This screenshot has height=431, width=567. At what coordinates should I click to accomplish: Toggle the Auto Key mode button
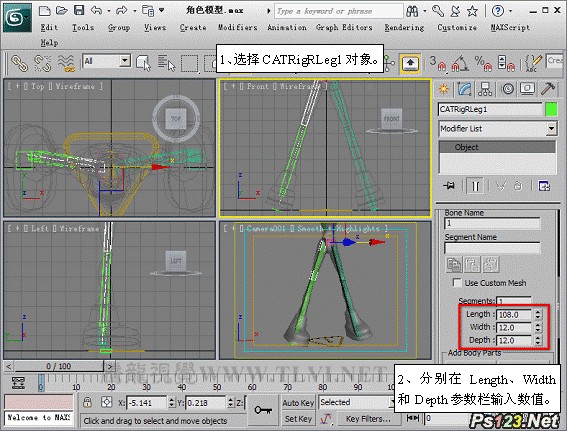(x=298, y=403)
